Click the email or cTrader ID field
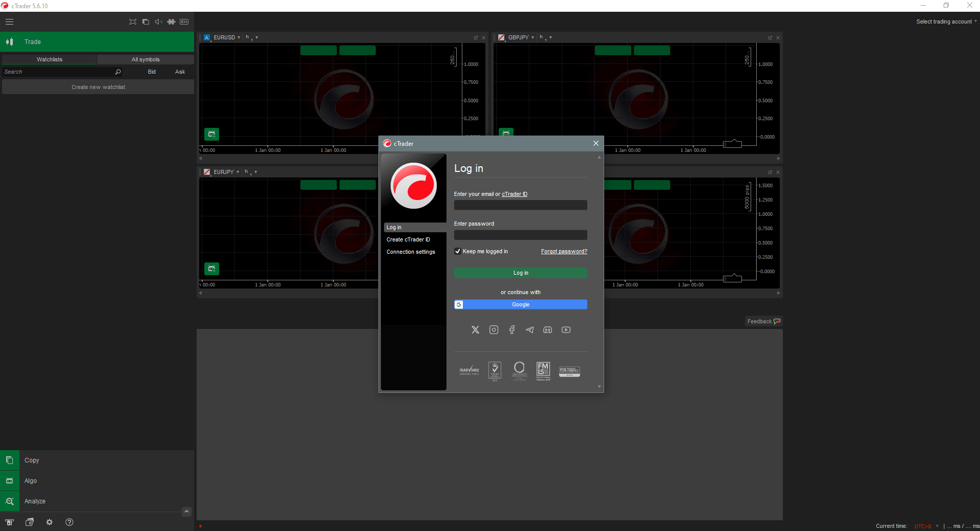Viewport: 980px width, 531px height. pos(520,205)
